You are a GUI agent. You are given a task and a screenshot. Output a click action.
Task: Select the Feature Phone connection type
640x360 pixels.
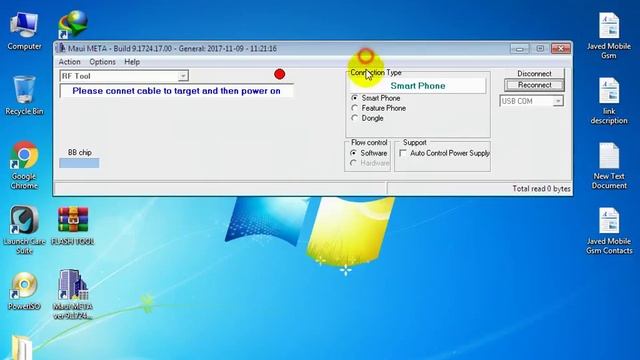pos(355,108)
